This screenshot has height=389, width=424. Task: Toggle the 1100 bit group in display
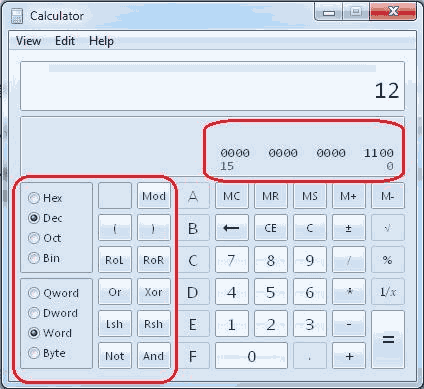point(379,153)
